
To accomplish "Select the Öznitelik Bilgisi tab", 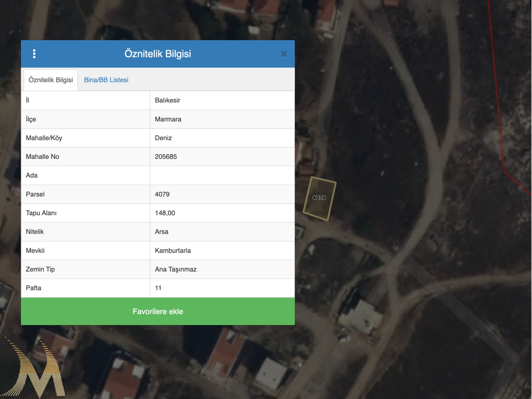I will (x=51, y=80).
